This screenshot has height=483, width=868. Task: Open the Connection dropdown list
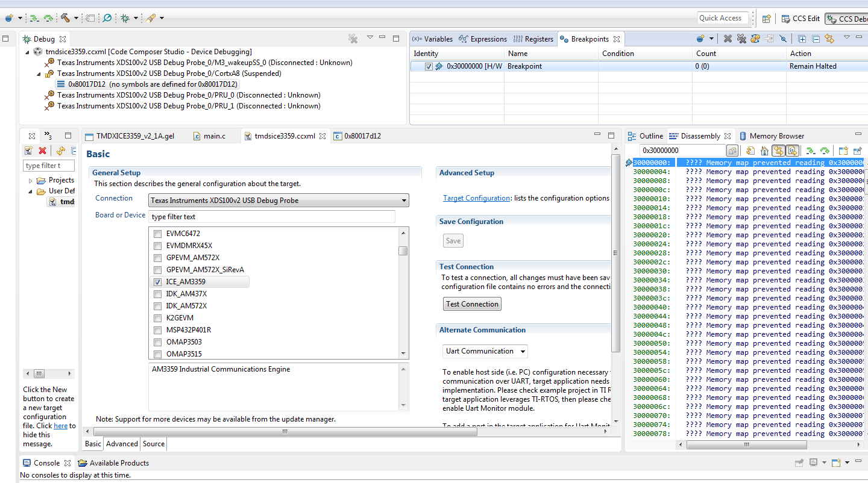[x=278, y=200]
